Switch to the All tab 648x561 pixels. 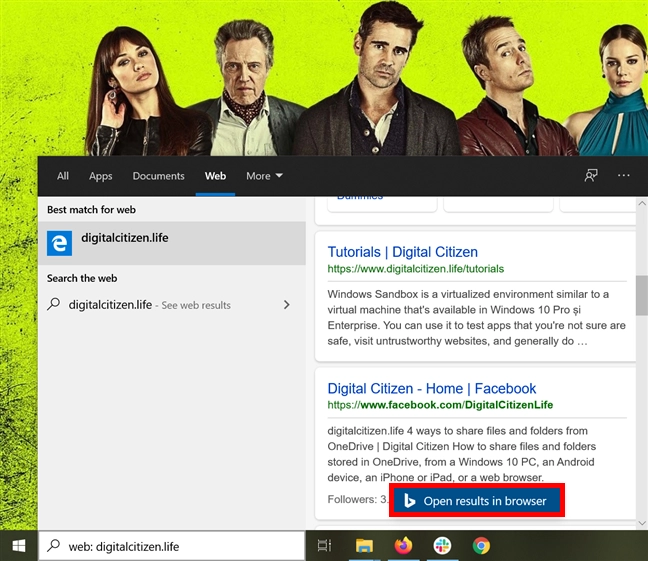(63, 176)
